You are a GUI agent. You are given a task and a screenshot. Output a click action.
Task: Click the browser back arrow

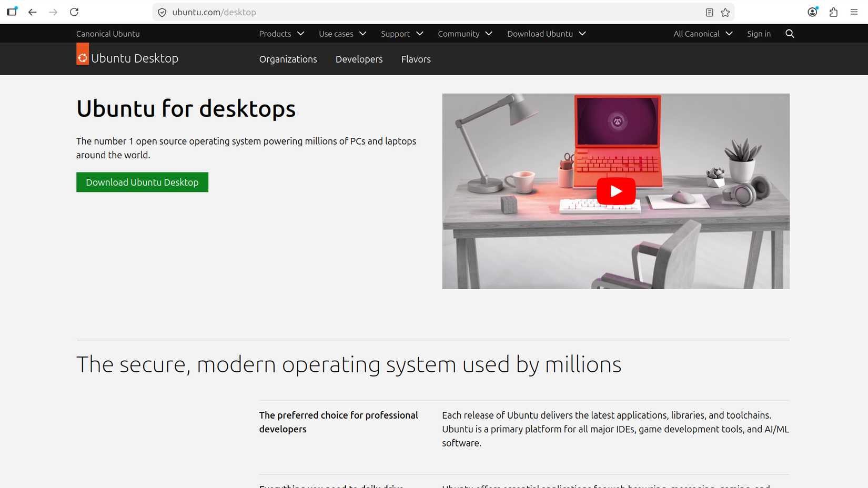[33, 12]
